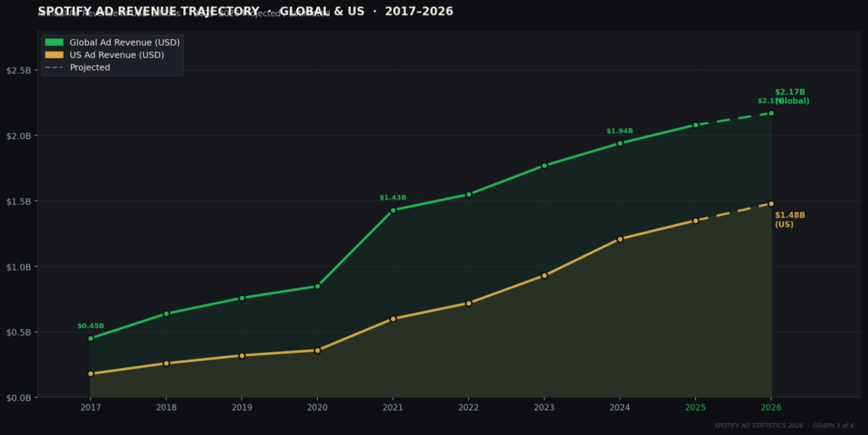Viewport: 868px width, 435px height.
Task: Click the 2020 US revenue data point
Action: (317, 350)
